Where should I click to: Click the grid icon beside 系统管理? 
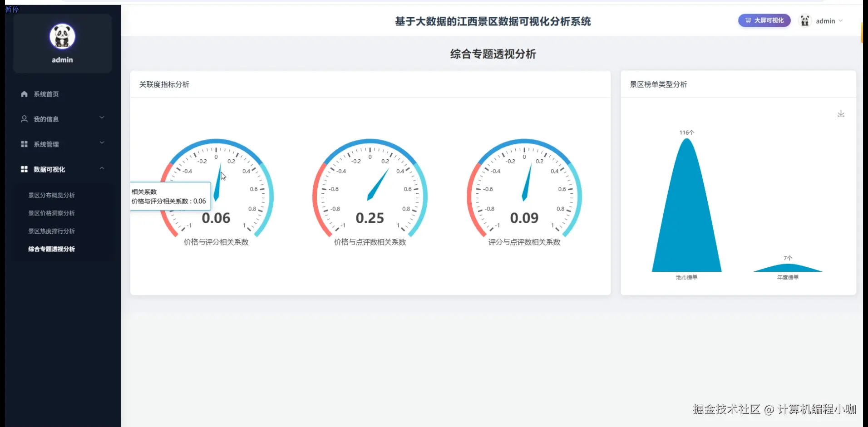click(x=24, y=144)
